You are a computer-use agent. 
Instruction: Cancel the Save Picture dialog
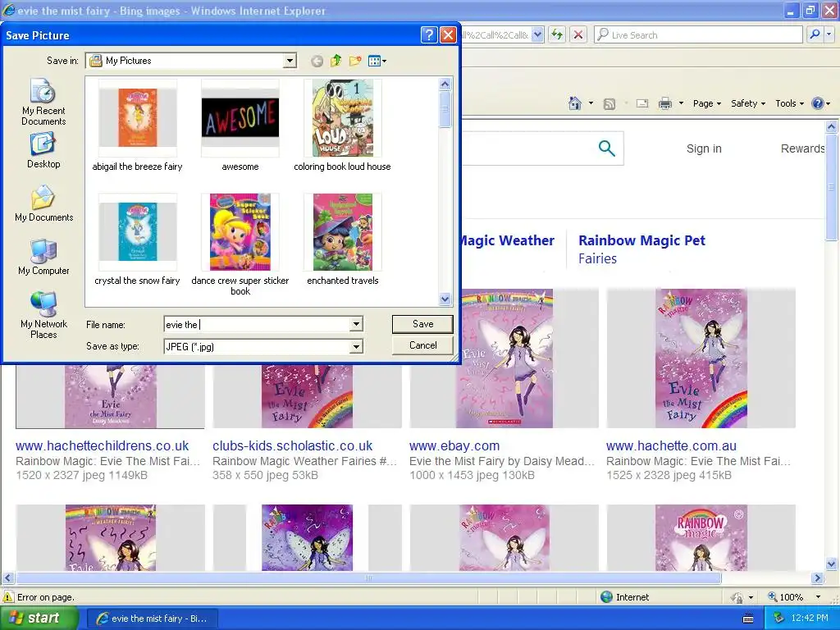coord(422,345)
